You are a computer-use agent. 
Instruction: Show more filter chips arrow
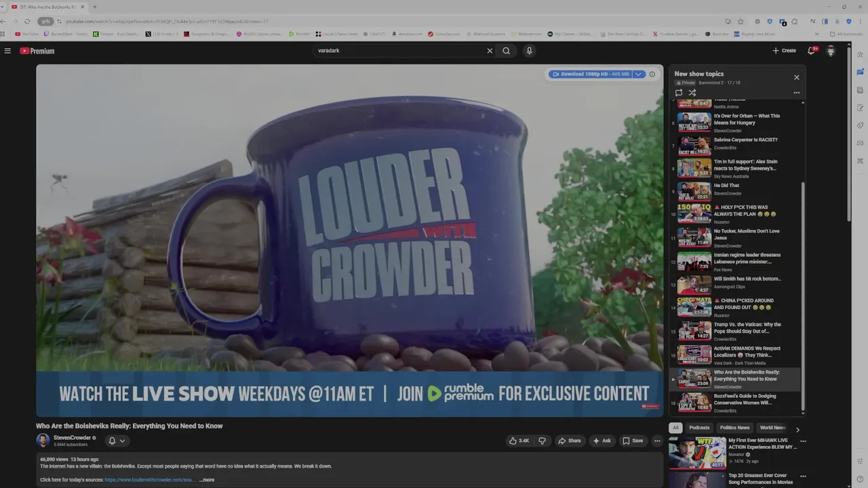[x=797, y=429]
